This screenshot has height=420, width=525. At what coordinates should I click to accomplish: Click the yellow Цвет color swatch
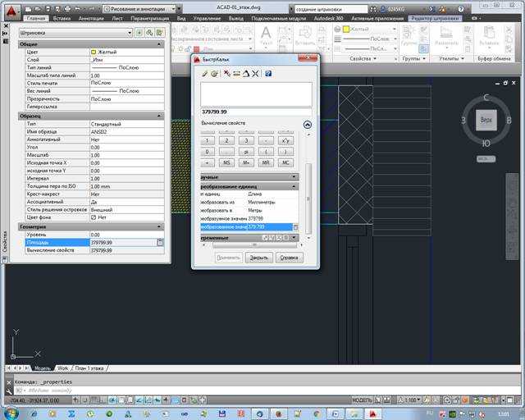[93, 51]
